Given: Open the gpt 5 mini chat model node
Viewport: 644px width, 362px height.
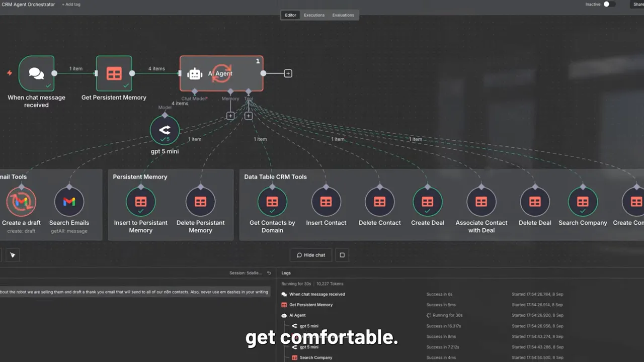Looking at the screenshot, I should point(165,130).
